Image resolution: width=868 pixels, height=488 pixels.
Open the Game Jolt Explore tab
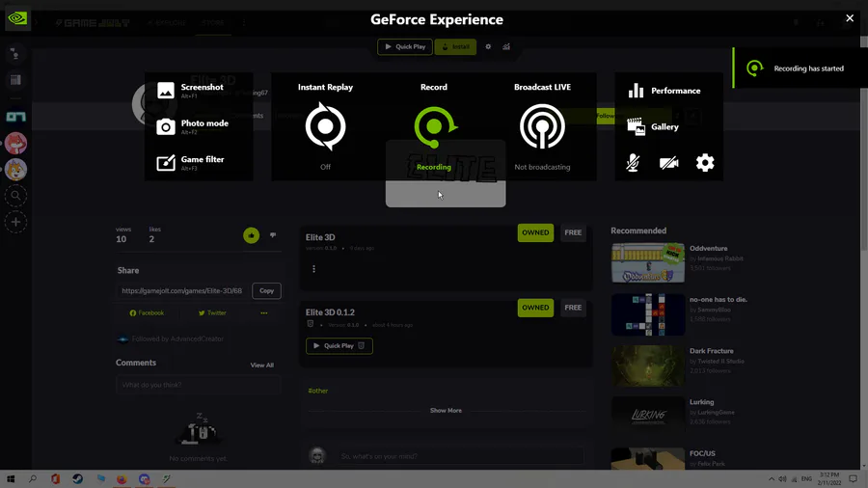coord(168,23)
